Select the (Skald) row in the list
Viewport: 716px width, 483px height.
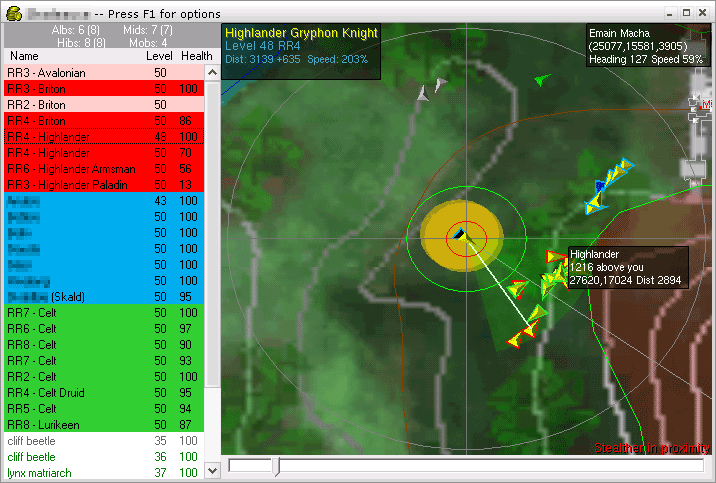(x=104, y=297)
